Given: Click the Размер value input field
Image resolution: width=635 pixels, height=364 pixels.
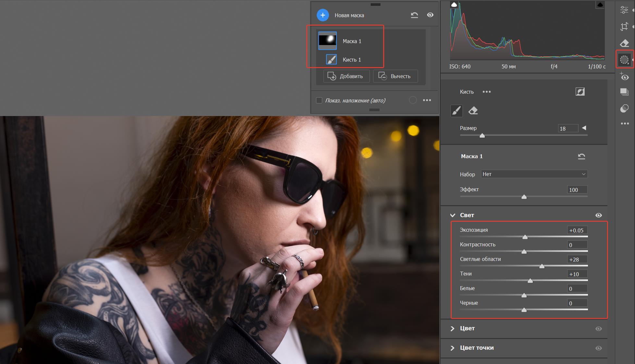Looking at the screenshot, I should tap(568, 128).
